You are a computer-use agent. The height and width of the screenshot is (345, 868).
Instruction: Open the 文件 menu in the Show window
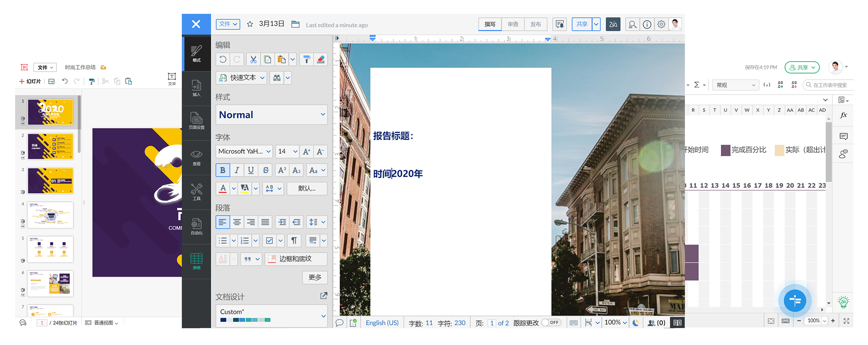(45, 67)
